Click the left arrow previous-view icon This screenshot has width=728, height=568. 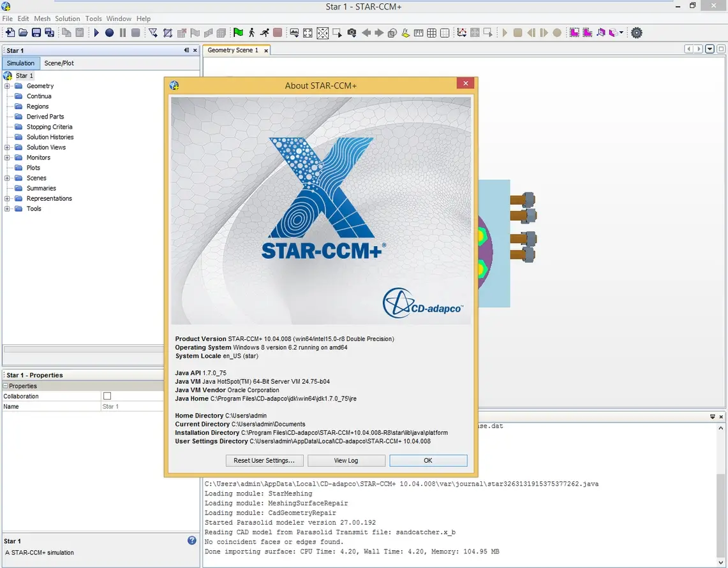tap(366, 33)
